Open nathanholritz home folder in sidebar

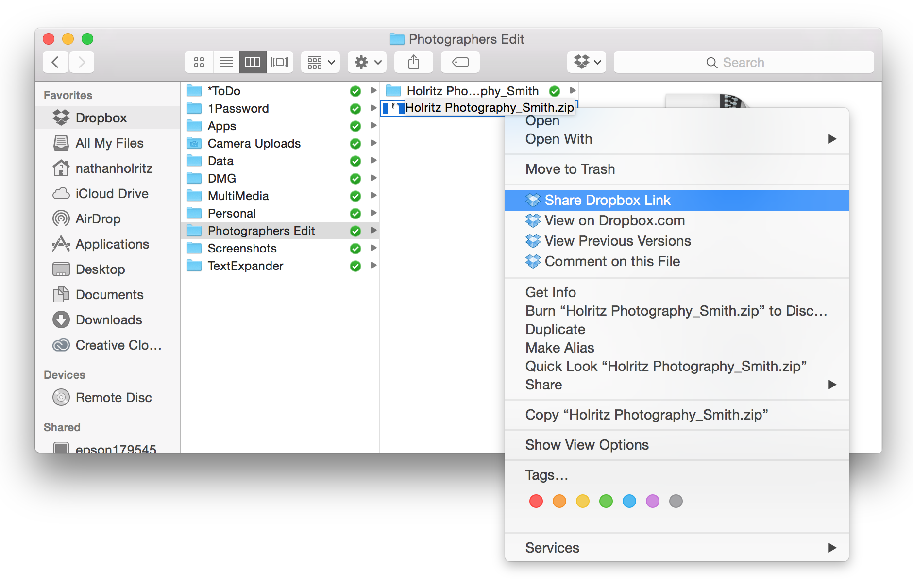[108, 168]
